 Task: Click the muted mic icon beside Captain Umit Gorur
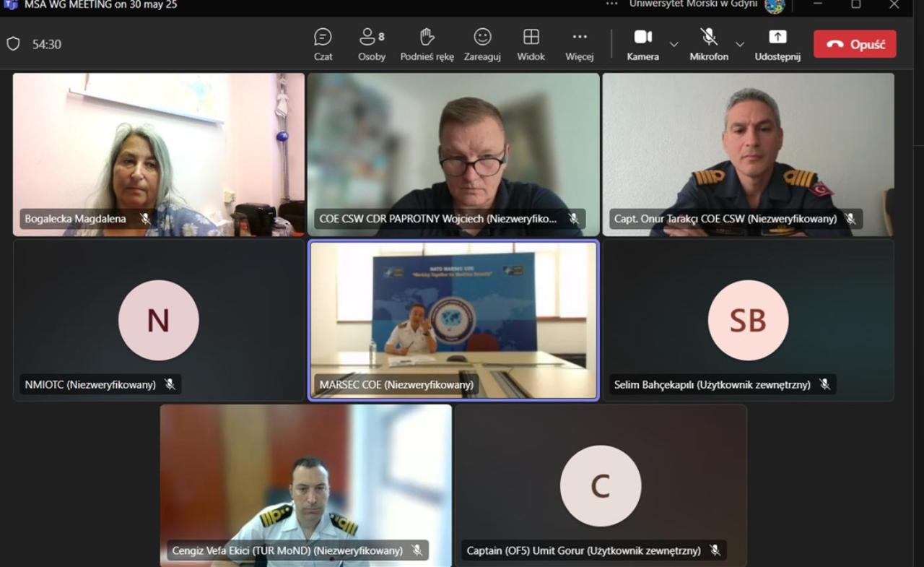[715, 550]
